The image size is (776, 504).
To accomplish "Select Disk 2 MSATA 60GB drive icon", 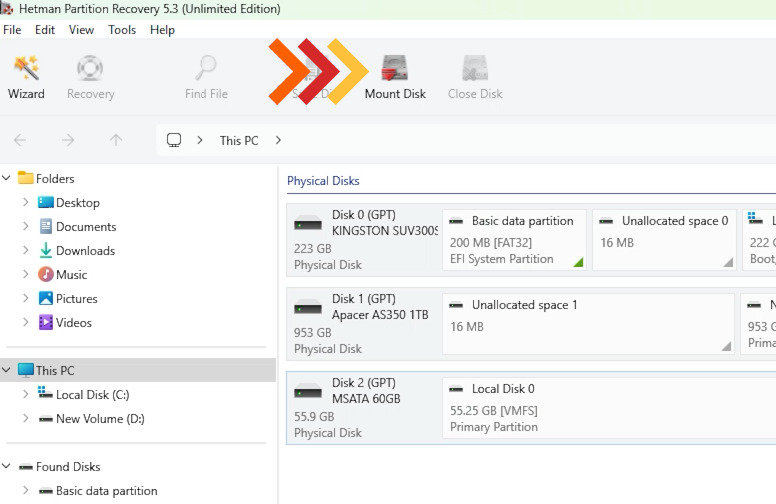I will click(x=308, y=392).
